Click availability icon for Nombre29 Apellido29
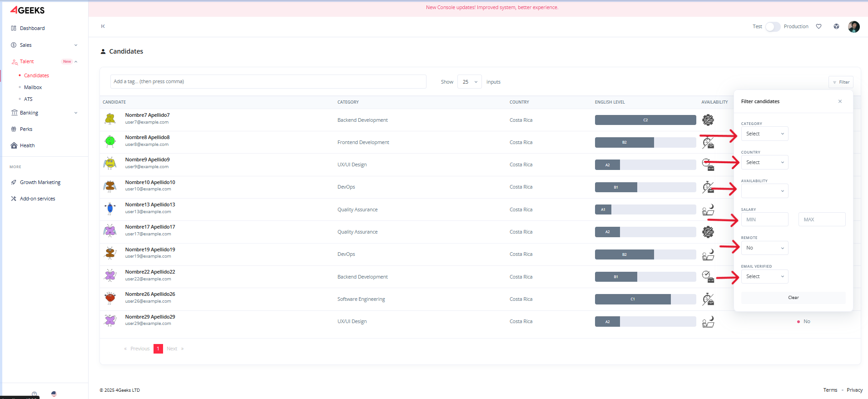The image size is (868, 399). 708,322
